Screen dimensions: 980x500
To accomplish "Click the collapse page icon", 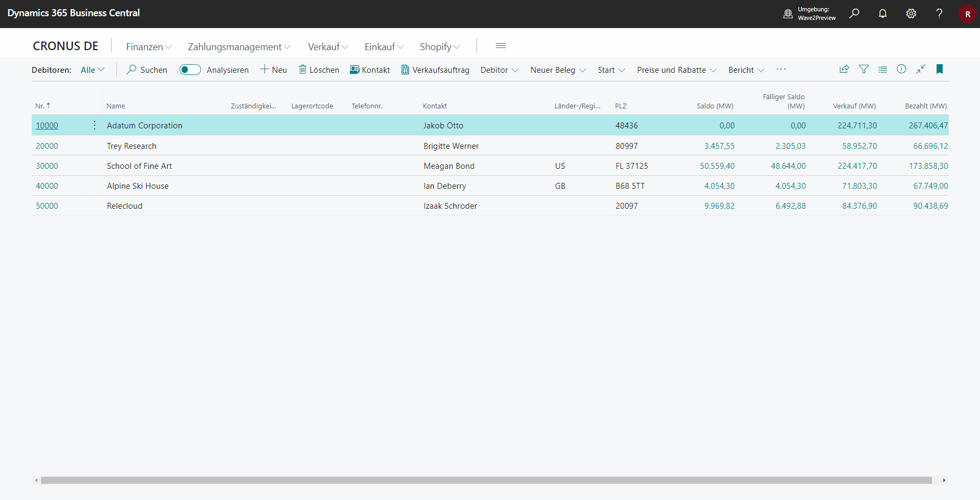I will (x=921, y=69).
